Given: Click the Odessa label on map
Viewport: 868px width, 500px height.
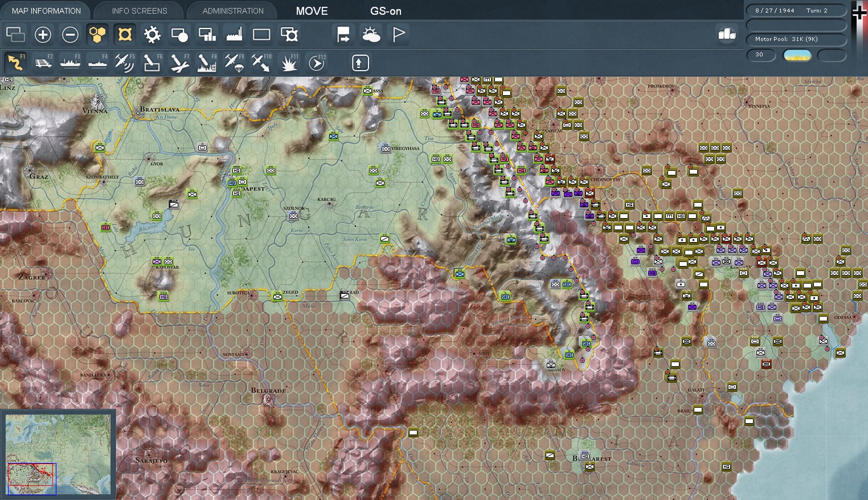Looking at the screenshot, I should (843, 318).
